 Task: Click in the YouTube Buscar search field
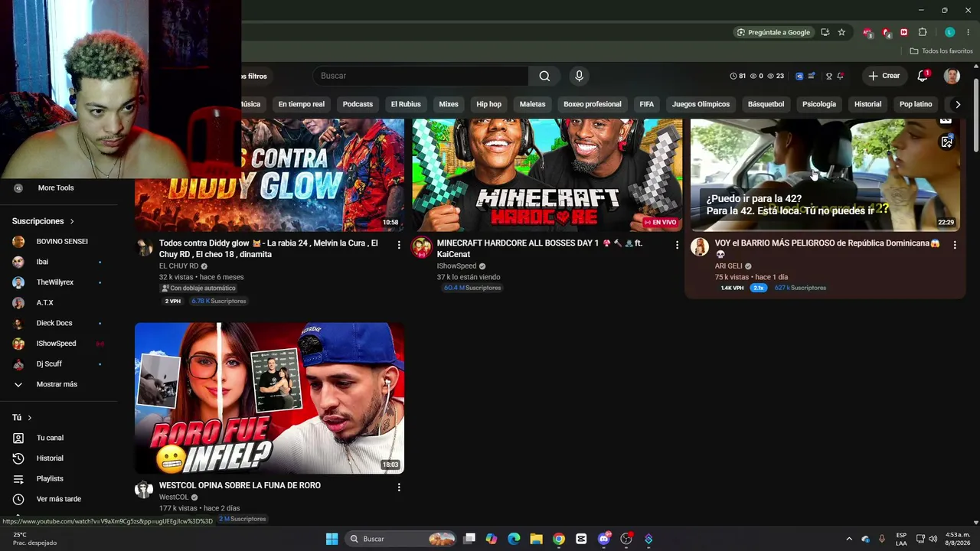click(x=420, y=76)
